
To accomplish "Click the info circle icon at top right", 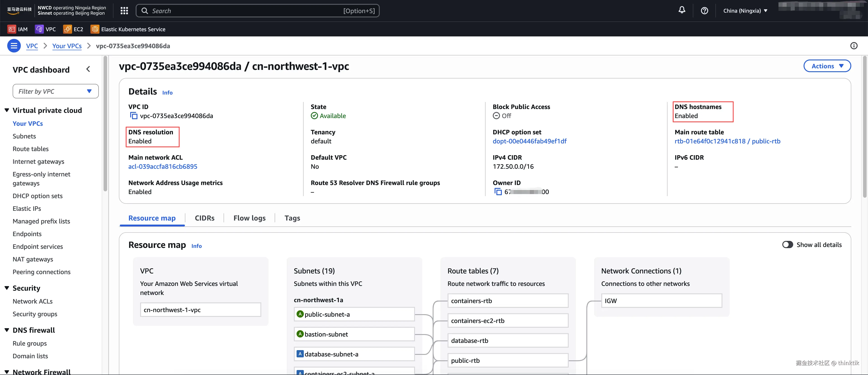I will click(x=854, y=46).
